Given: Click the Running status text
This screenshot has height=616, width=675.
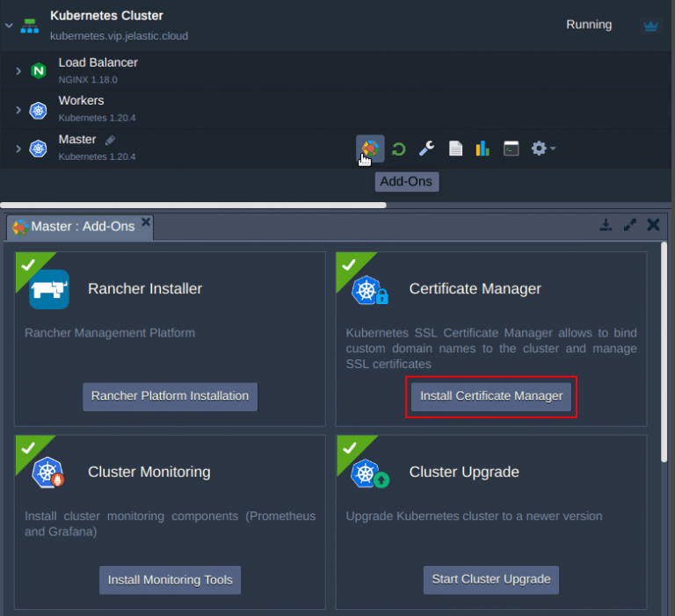Looking at the screenshot, I should (589, 25).
